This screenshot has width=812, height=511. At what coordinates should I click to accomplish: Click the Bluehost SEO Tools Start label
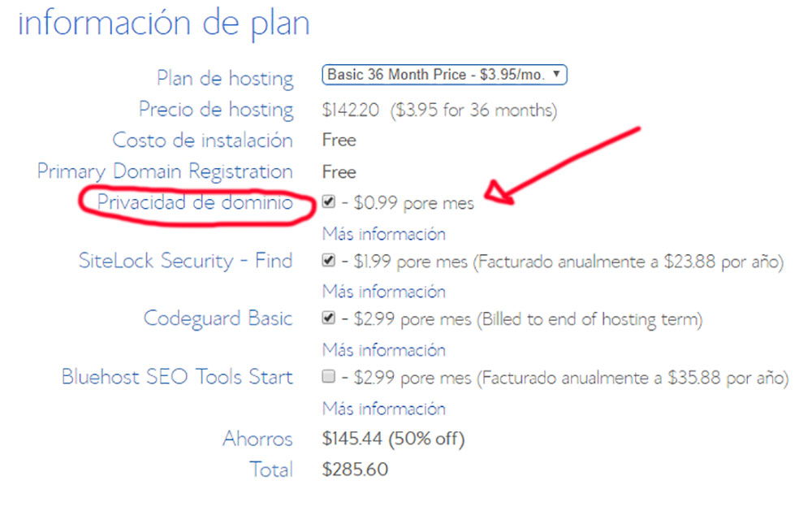tap(177, 377)
